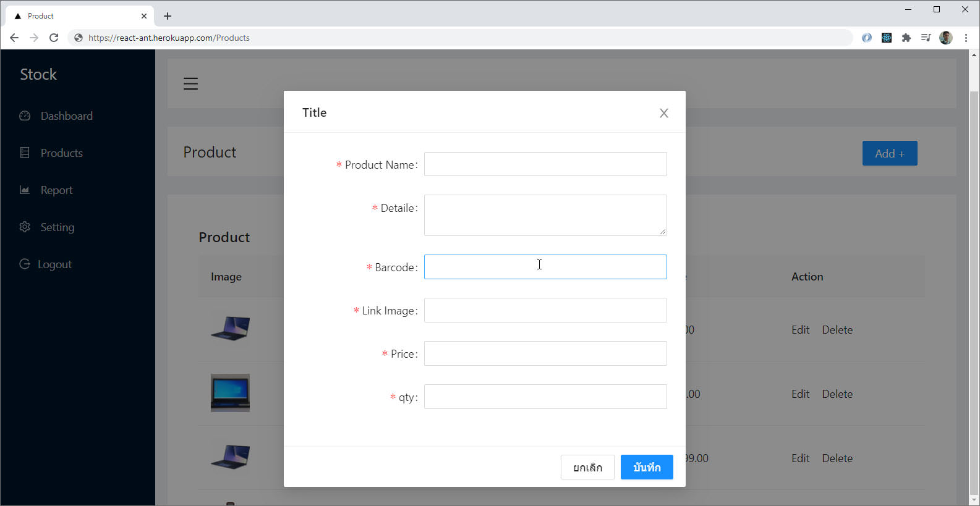Viewport: 980px width, 506px height.
Task: Reload the page with refresh icon
Action: coord(54,38)
